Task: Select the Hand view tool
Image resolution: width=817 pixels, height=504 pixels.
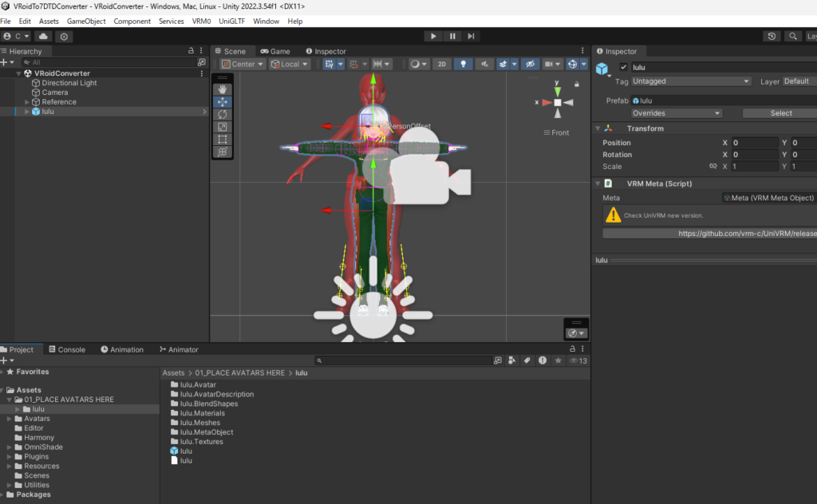Action: point(223,89)
